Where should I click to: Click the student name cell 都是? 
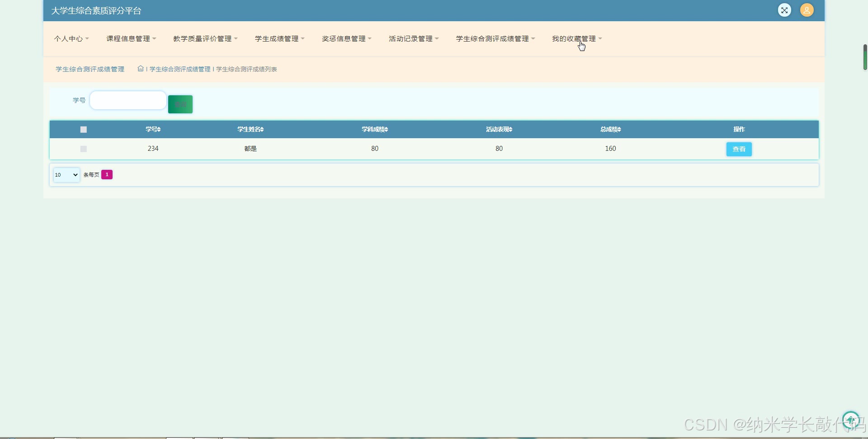(250, 149)
